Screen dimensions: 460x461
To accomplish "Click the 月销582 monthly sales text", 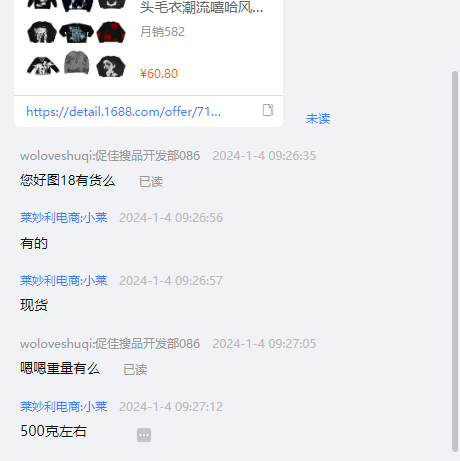I will 162,32.
